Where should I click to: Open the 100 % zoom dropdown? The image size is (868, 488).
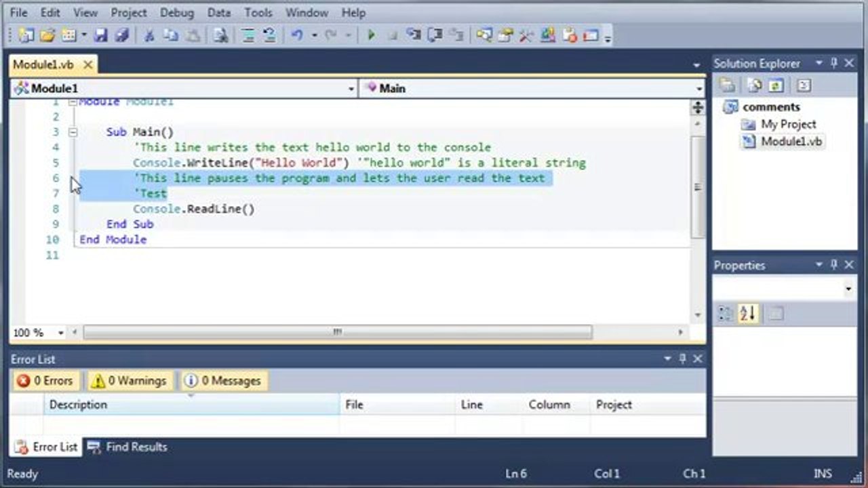pyautogui.click(x=60, y=333)
